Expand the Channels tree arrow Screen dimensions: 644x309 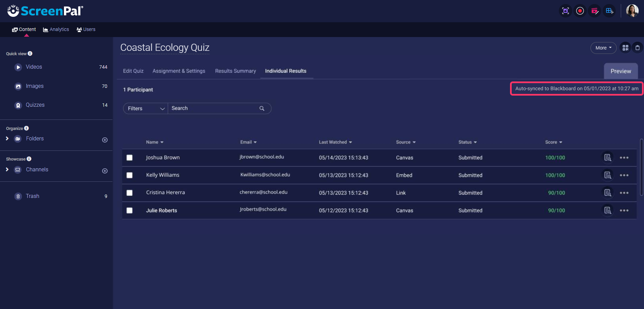(x=7, y=170)
